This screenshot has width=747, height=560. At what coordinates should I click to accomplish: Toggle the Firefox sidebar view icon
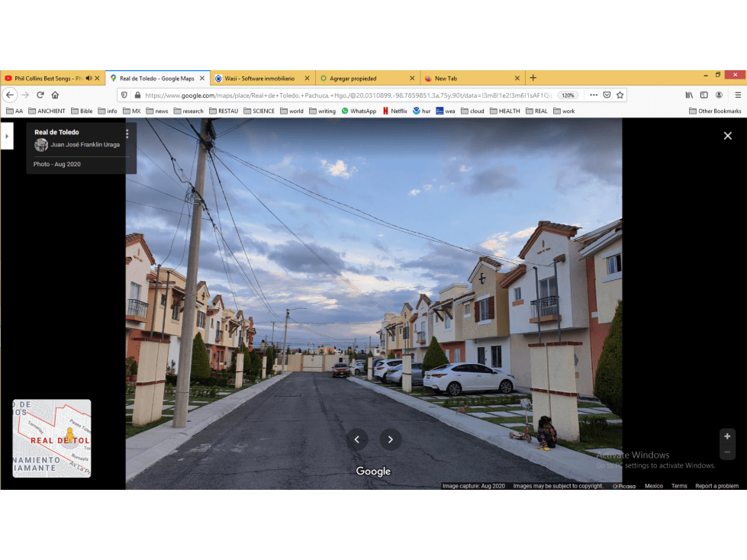pyautogui.click(x=704, y=95)
